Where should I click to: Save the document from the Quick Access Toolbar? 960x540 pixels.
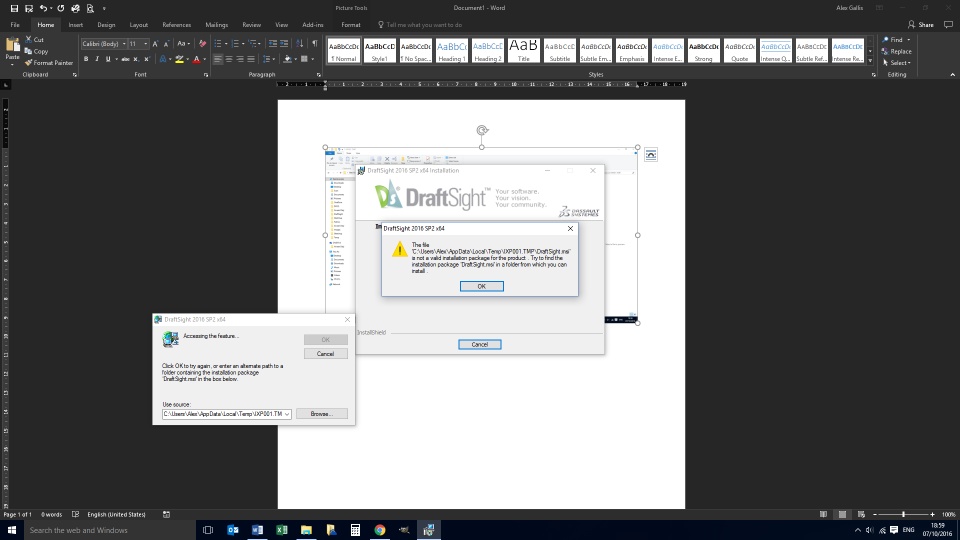(x=14, y=8)
